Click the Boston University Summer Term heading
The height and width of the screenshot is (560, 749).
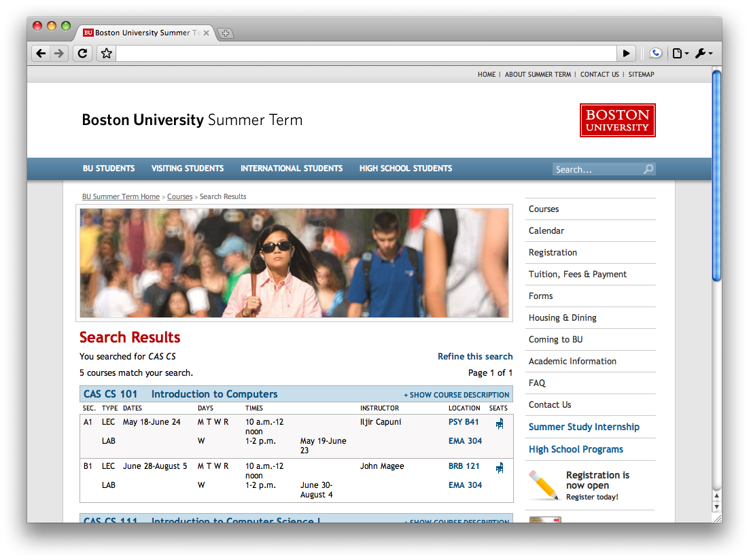click(x=192, y=120)
